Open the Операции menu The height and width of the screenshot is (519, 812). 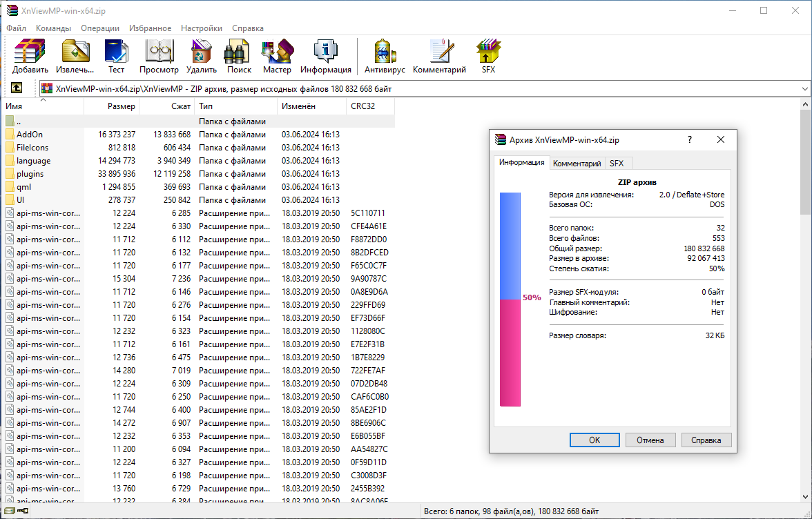[x=100, y=28]
